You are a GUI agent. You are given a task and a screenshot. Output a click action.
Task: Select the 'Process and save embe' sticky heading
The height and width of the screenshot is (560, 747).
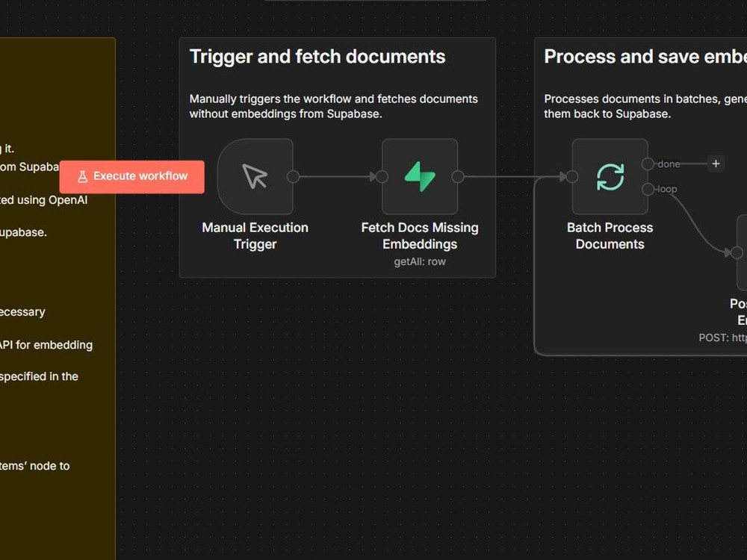click(645, 57)
